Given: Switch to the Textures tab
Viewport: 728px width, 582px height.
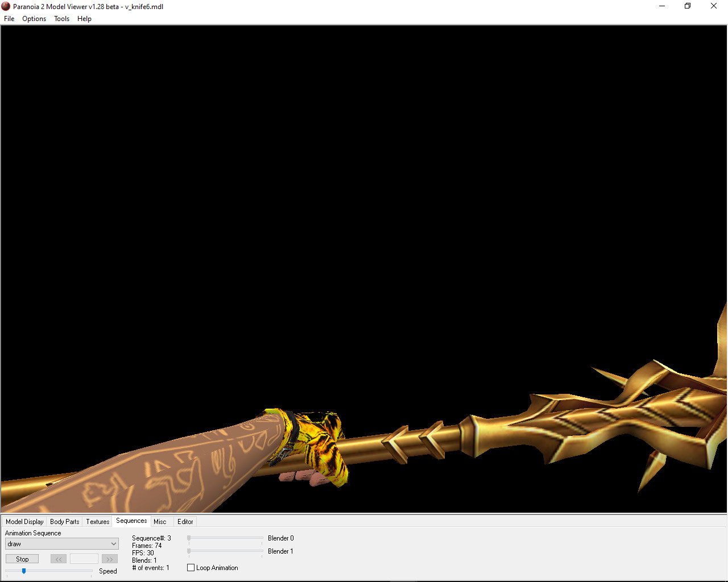Looking at the screenshot, I should 98,522.
